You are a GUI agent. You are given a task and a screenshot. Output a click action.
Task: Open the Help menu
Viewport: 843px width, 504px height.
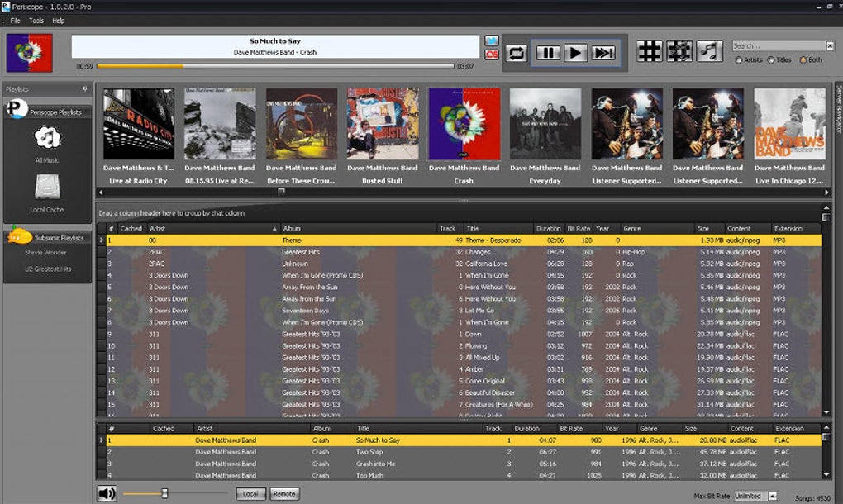[x=58, y=21]
